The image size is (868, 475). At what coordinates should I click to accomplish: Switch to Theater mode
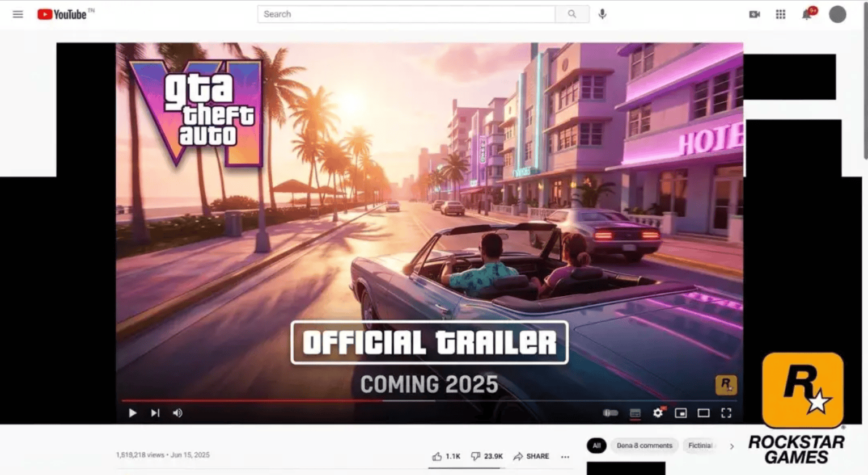tap(704, 413)
